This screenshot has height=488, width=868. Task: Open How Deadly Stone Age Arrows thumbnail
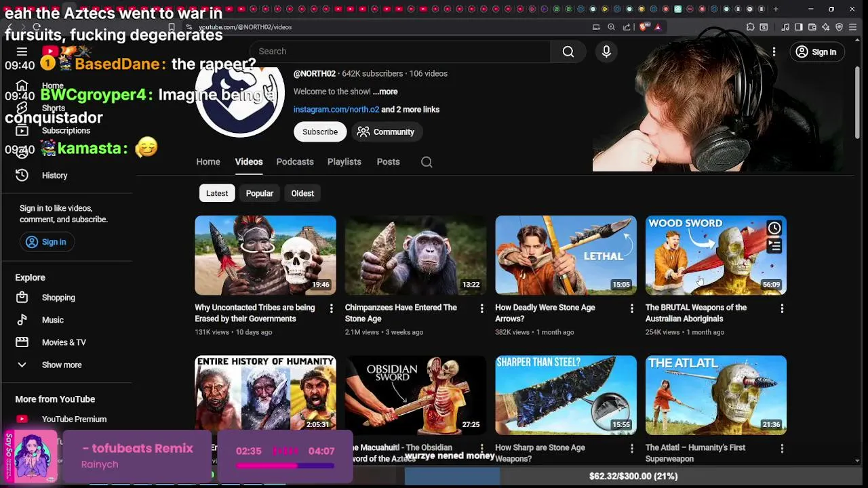[566, 255]
